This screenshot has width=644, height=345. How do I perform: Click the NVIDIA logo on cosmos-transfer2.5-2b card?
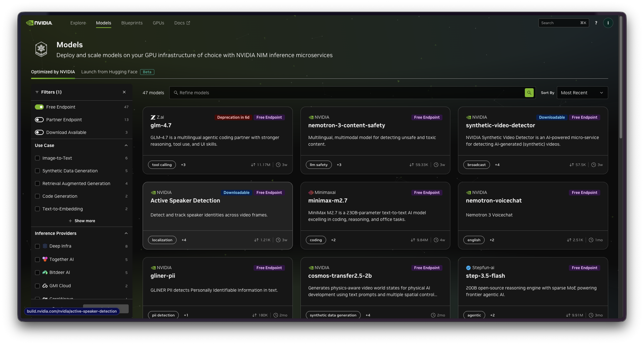click(311, 268)
